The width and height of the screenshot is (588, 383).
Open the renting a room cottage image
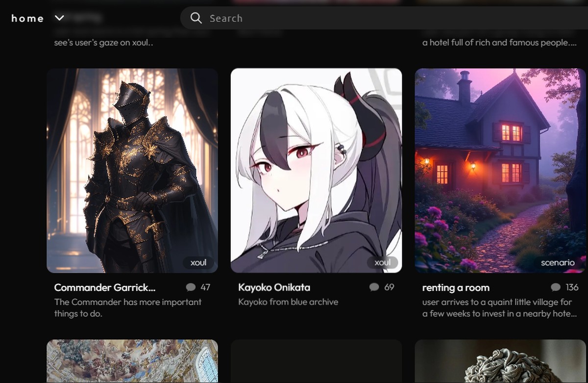(500, 171)
